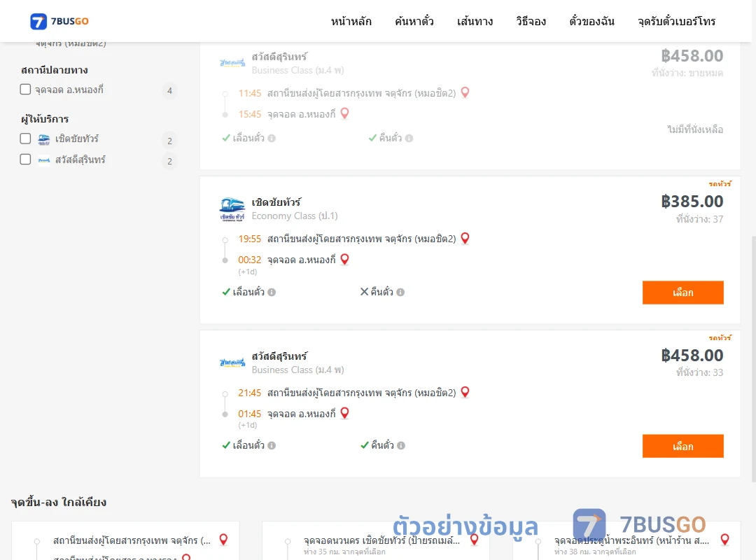Click info icon beside คืนตั๋ว on 21:45 trip
This screenshot has height=560, width=756.
click(x=401, y=445)
